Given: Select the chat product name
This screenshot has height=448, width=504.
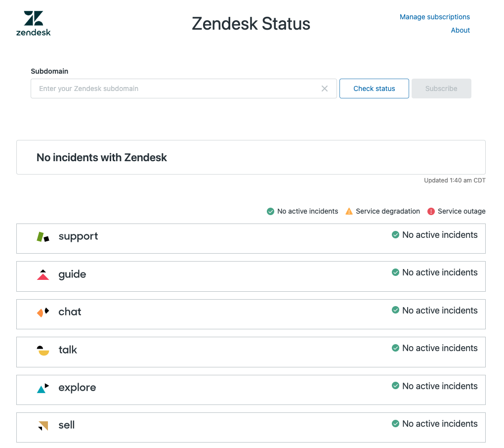Looking at the screenshot, I should [x=70, y=312].
